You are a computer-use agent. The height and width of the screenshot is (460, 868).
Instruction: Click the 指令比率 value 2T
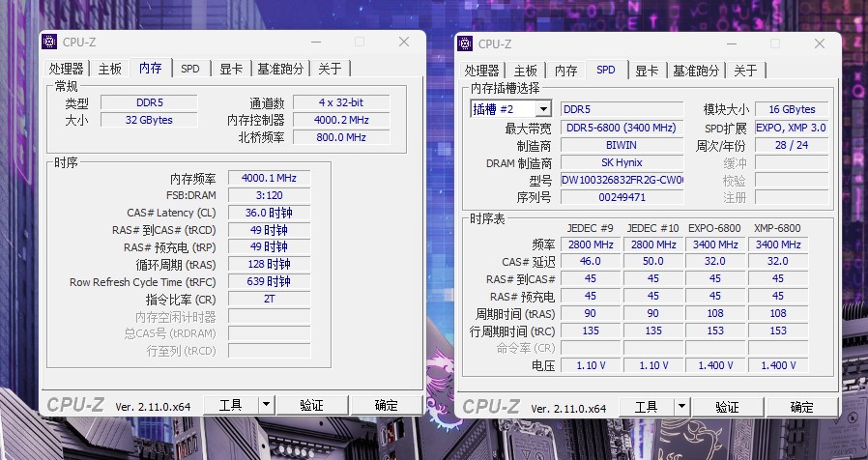269,299
